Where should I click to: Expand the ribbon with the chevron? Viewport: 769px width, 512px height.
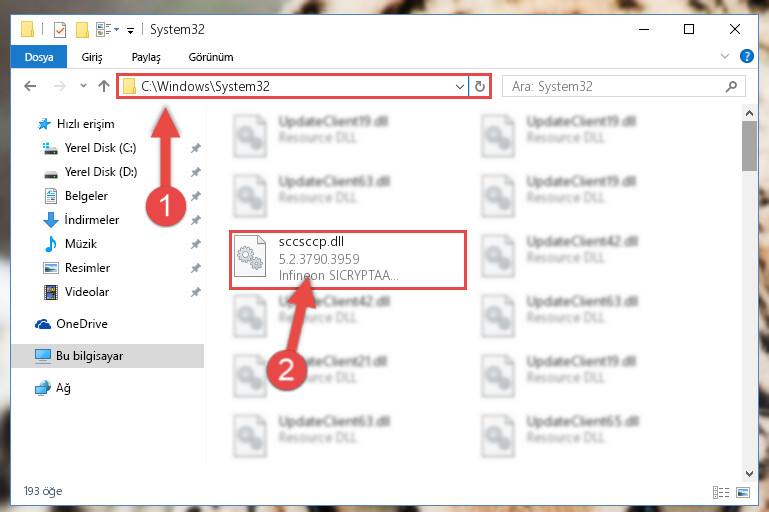click(724, 56)
